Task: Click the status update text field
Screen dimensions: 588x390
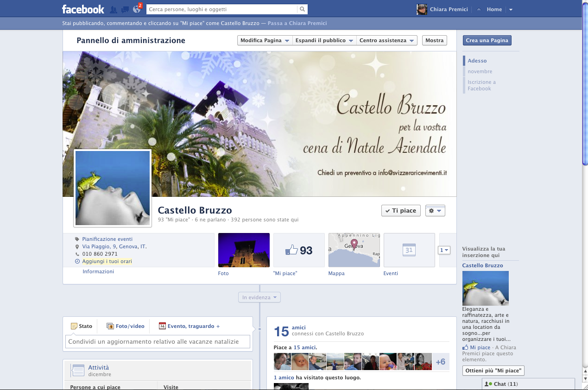Action: pos(158,342)
